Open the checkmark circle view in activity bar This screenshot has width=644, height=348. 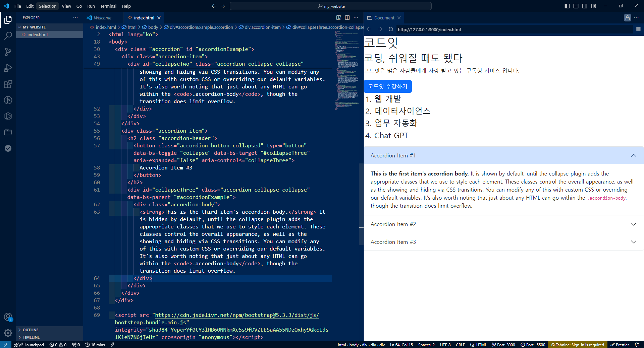click(8, 148)
